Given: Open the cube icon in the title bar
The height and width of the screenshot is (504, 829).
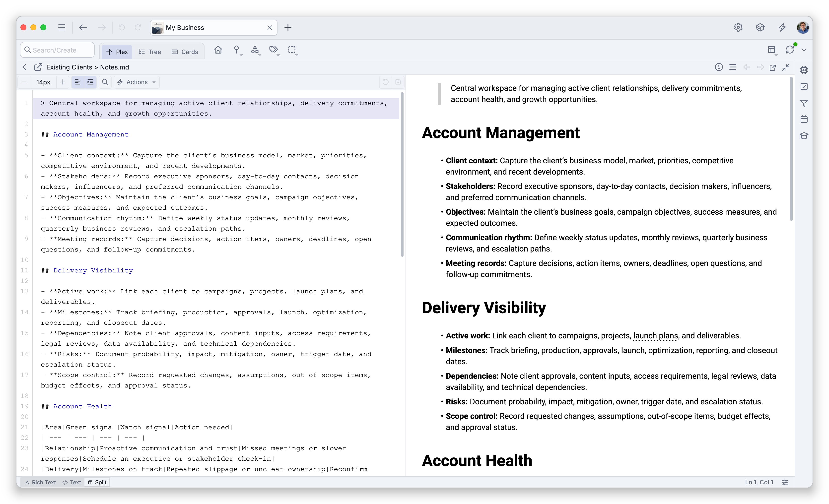Looking at the screenshot, I should point(760,28).
